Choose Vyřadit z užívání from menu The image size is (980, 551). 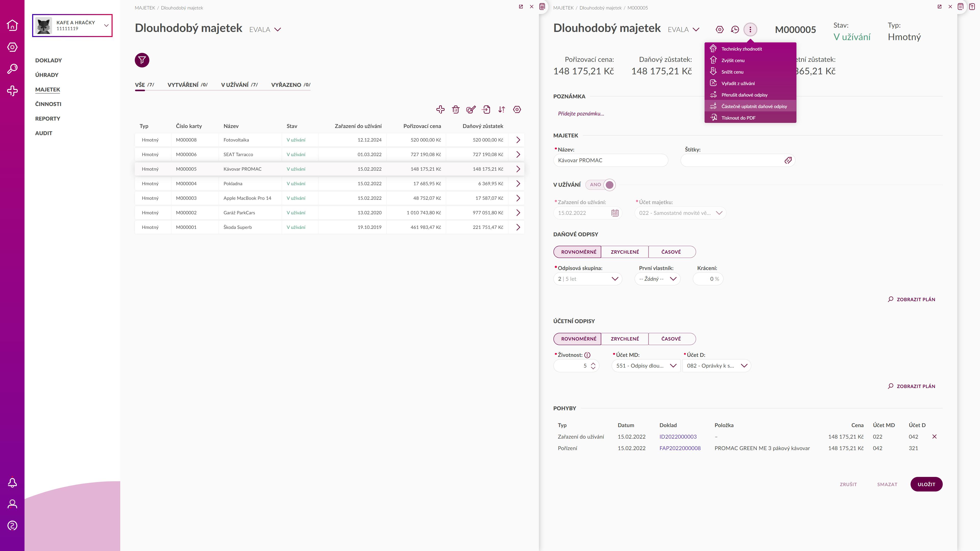click(750, 83)
